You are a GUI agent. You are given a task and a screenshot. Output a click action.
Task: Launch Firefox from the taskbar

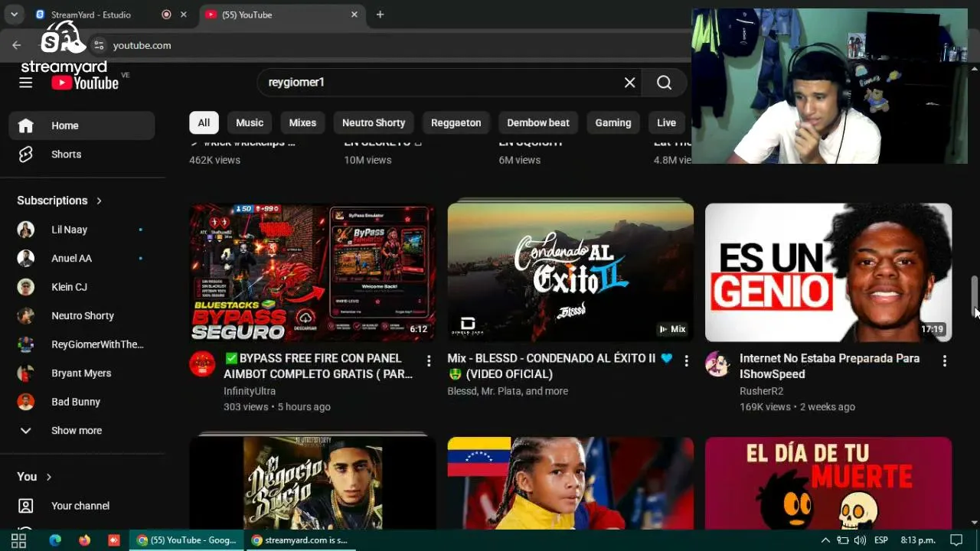coord(84,540)
